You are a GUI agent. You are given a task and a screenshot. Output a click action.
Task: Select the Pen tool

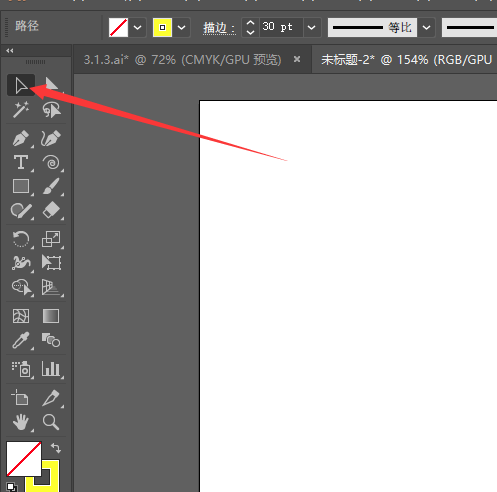point(21,138)
